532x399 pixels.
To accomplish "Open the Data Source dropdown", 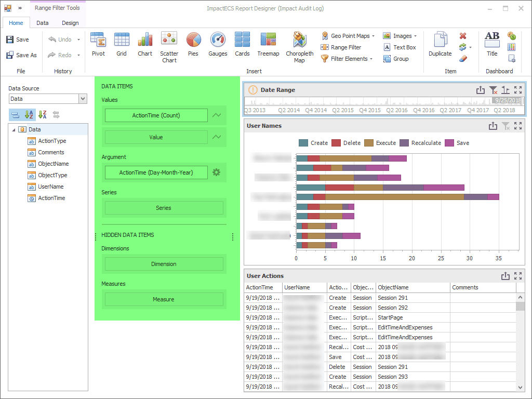I will pos(83,99).
